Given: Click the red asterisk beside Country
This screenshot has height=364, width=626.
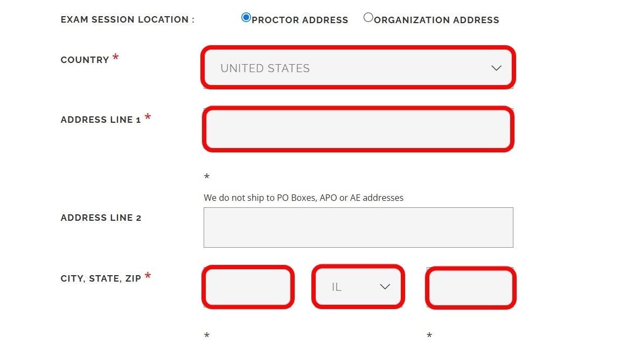Looking at the screenshot, I should point(115,58).
